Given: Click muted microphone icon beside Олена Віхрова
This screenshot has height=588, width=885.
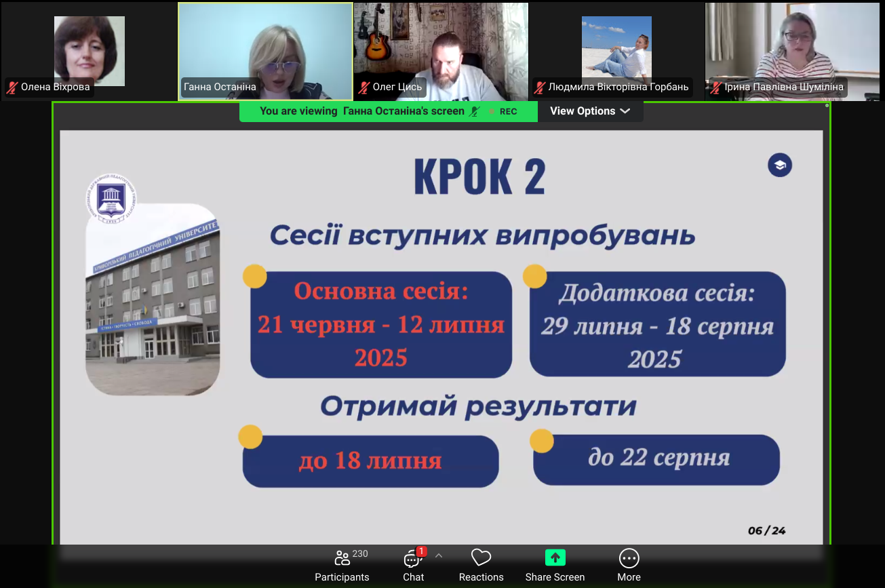Looking at the screenshot, I should point(12,87).
